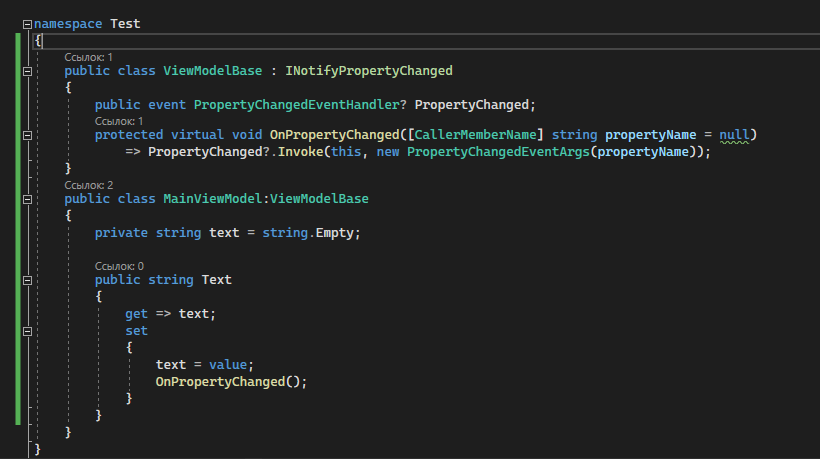Collapse the OnPropertyChanged method outline

click(x=27, y=135)
